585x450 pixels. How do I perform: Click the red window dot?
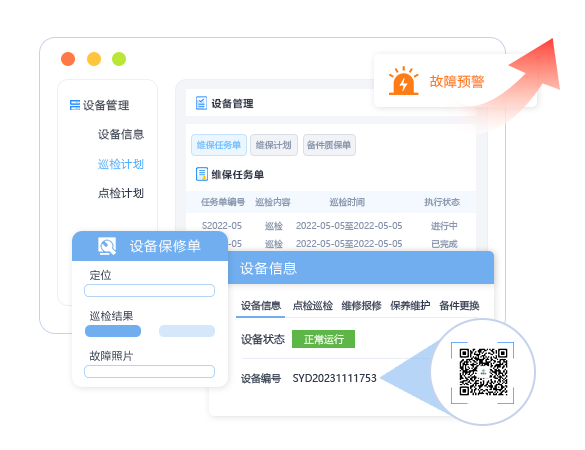68,59
